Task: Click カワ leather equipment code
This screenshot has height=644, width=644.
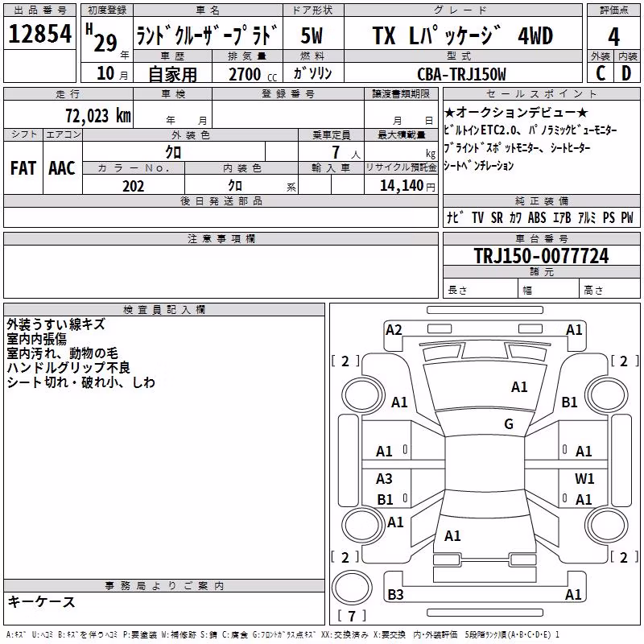Action: pyautogui.click(x=515, y=217)
